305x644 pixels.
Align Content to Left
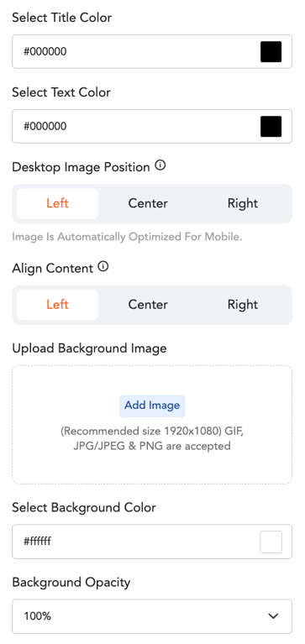pyautogui.click(x=57, y=305)
